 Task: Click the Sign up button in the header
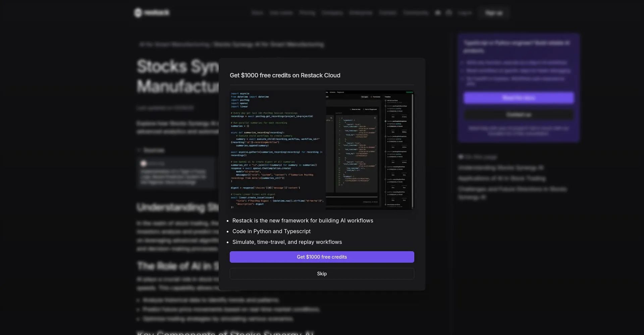pyautogui.click(x=494, y=13)
